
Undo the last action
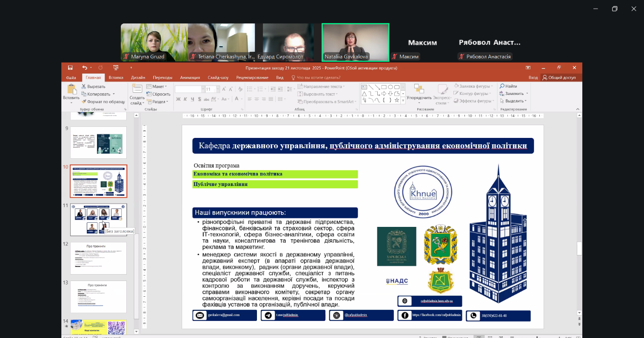[85, 68]
